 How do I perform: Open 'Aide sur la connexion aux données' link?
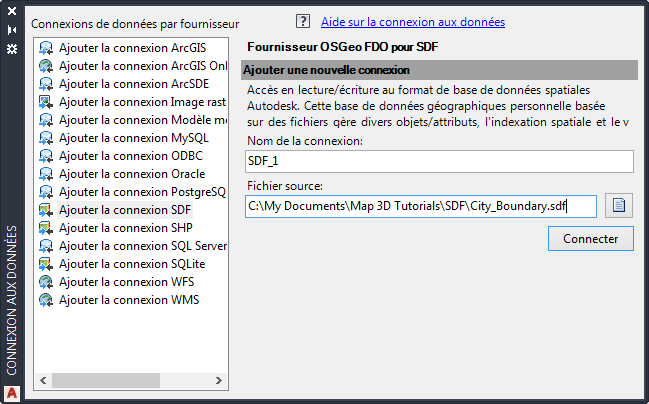[412, 21]
